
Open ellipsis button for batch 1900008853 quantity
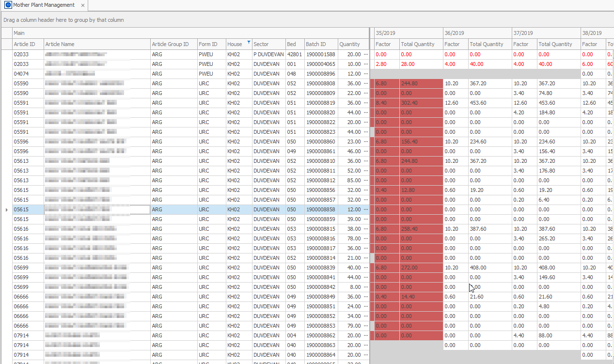click(366, 326)
